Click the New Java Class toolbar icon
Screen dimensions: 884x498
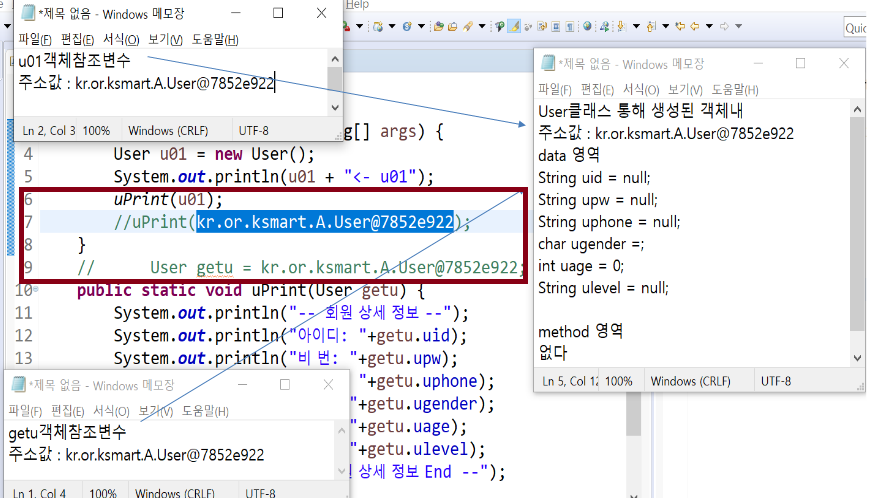(407, 27)
